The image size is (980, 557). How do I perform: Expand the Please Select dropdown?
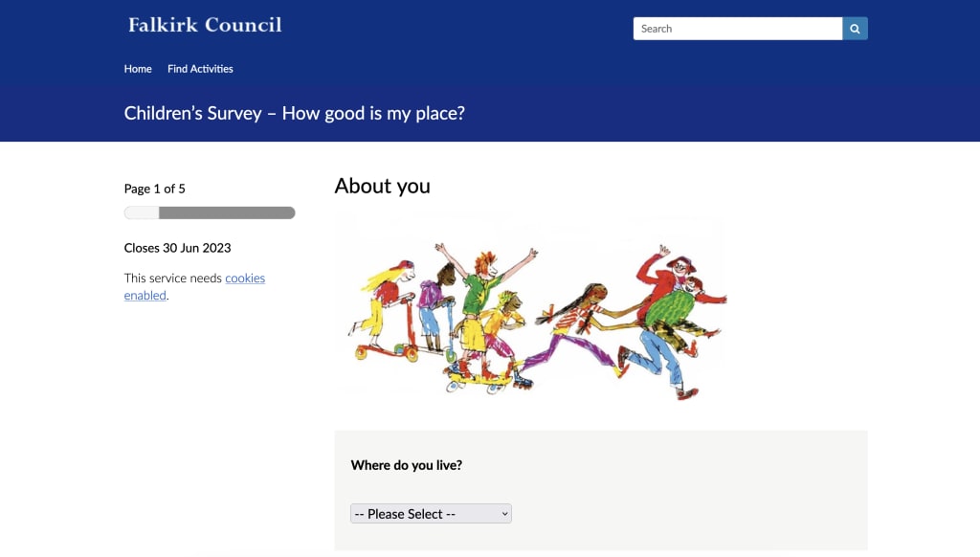point(431,514)
